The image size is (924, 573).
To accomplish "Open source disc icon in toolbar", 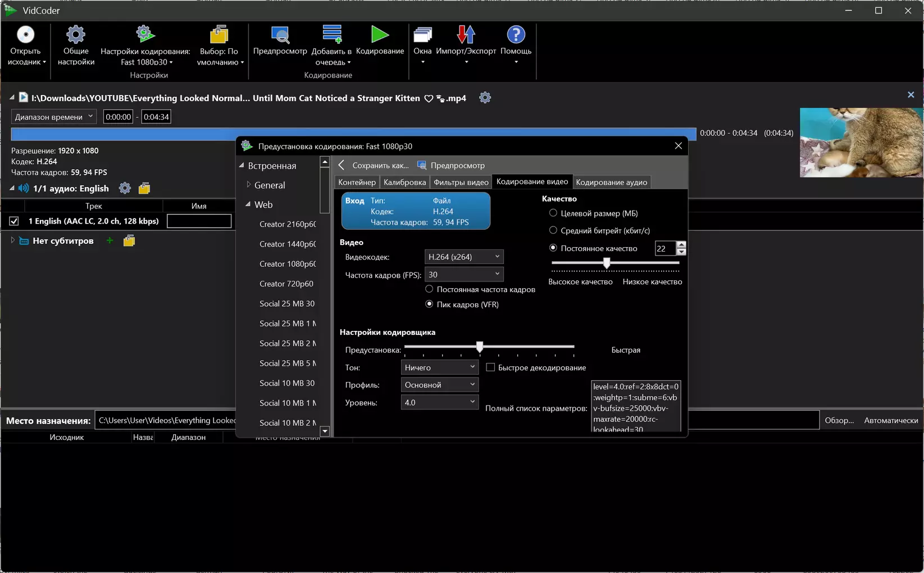I will click(25, 35).
